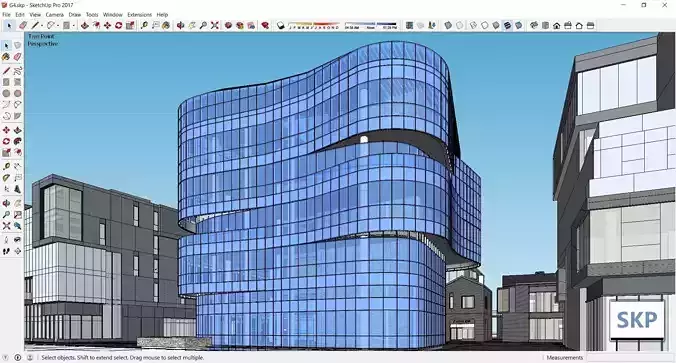Switch to Left view
This screenshot has width=676, height=363.
591,26
